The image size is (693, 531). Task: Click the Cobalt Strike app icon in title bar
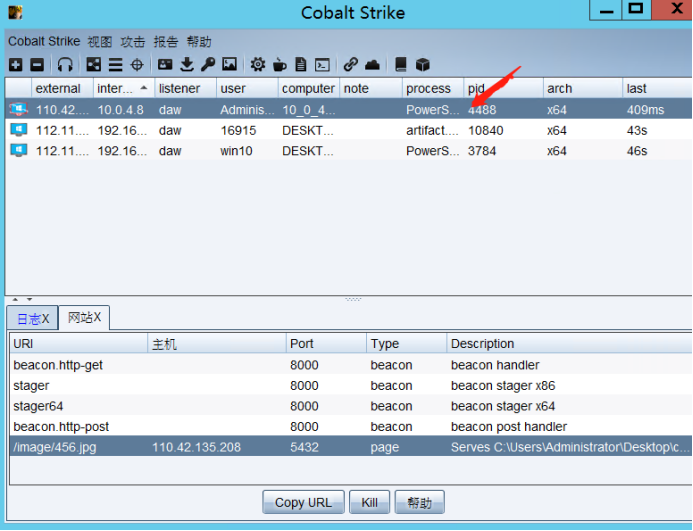pos(15,12)
